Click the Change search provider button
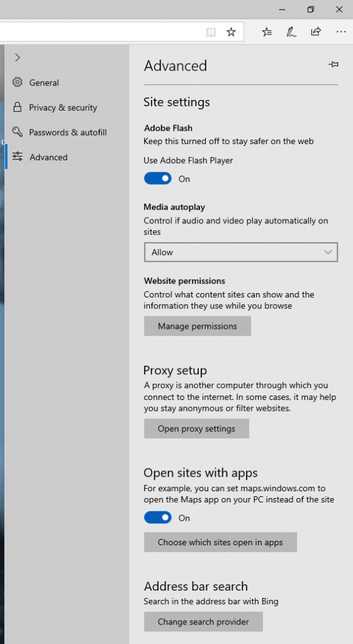Viewport: 353px width, 644px height. pos(203,621)
